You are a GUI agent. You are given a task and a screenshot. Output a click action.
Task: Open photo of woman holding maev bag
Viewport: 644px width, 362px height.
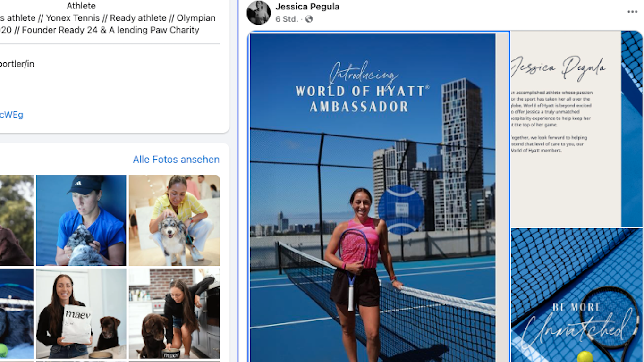pos(81,313)
